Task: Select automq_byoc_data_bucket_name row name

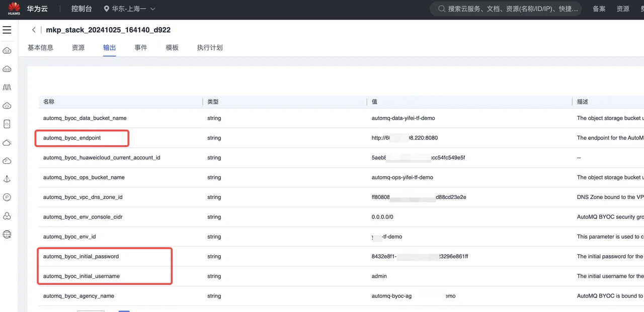Action: 85,118
